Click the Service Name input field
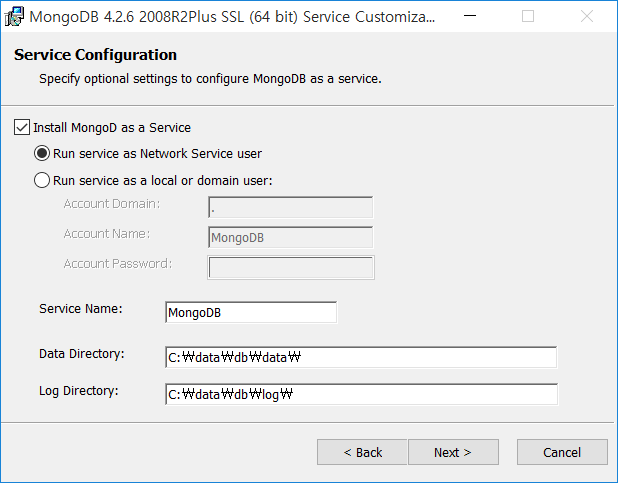The height and width of the screenshot is (483, 618). click(251, 312)
